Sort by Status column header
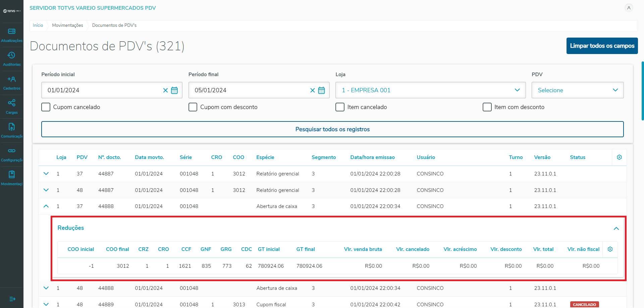This screenshot has width=644, height=308. (578, 157)
